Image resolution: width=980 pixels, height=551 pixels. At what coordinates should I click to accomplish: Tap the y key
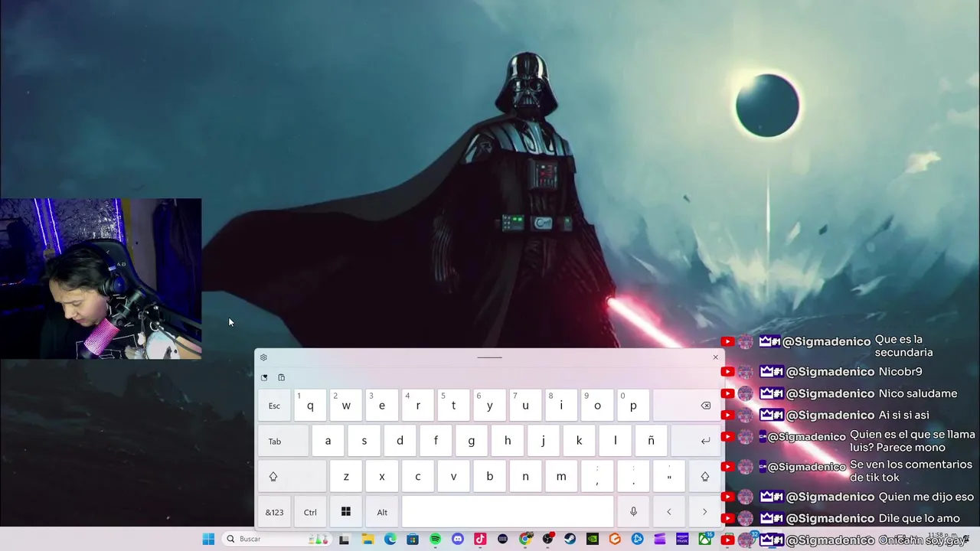(489, 406)
